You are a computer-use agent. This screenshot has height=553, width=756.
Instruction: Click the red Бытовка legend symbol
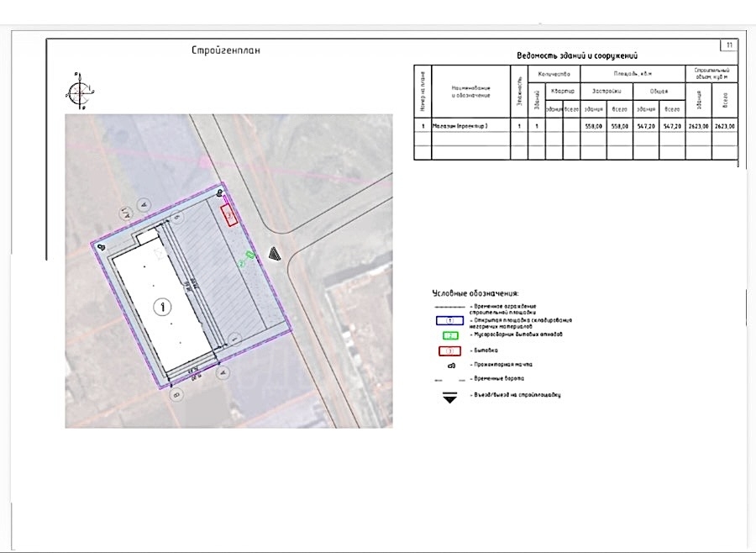click(449, 350)
